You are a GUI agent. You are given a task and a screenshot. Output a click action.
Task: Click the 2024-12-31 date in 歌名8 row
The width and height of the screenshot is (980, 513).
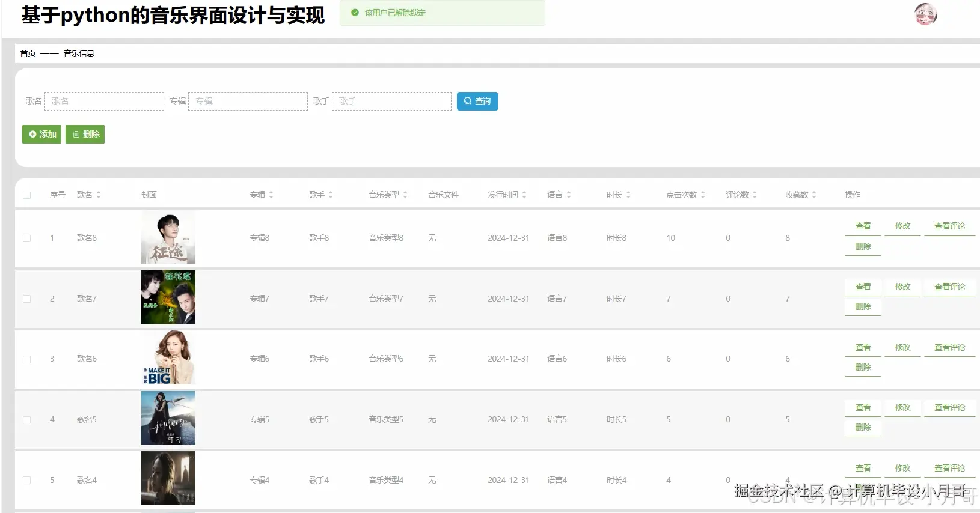click(x=509, y=238)
